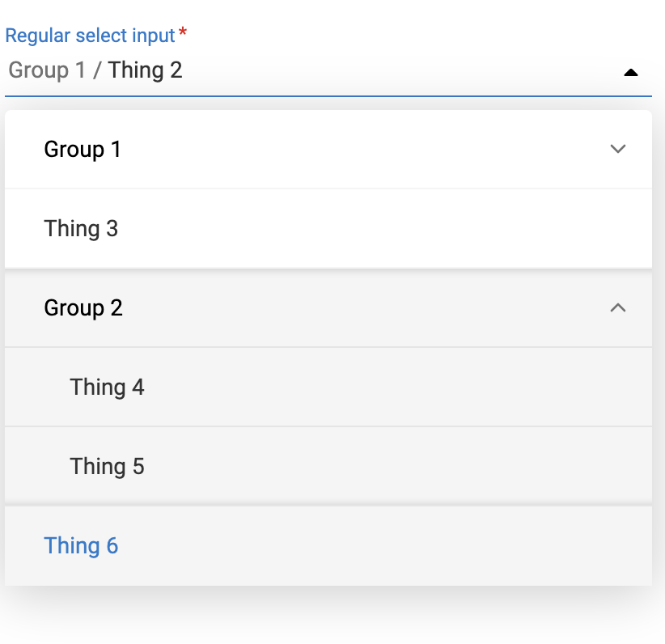The width and height of the screenshot is (665, 644).
Task: Click the Regular select input label
Action: [x=89, y=35]
